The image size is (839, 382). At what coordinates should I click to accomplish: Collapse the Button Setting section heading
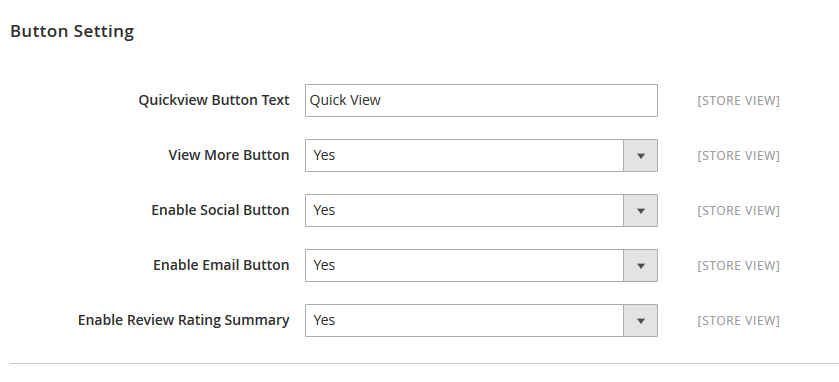[72, 31]
